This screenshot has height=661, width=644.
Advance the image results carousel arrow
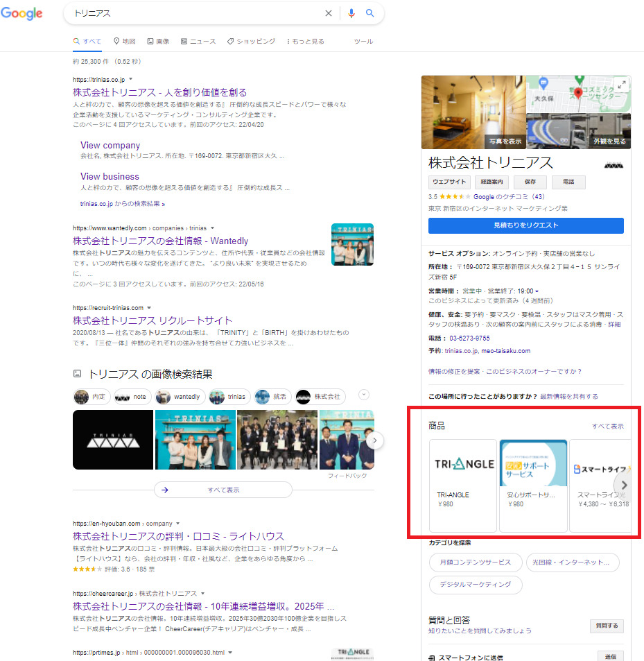(374, 440)
